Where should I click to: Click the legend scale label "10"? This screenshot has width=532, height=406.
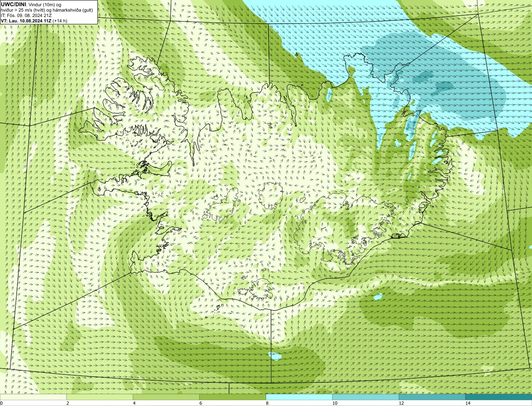point(335,403)
